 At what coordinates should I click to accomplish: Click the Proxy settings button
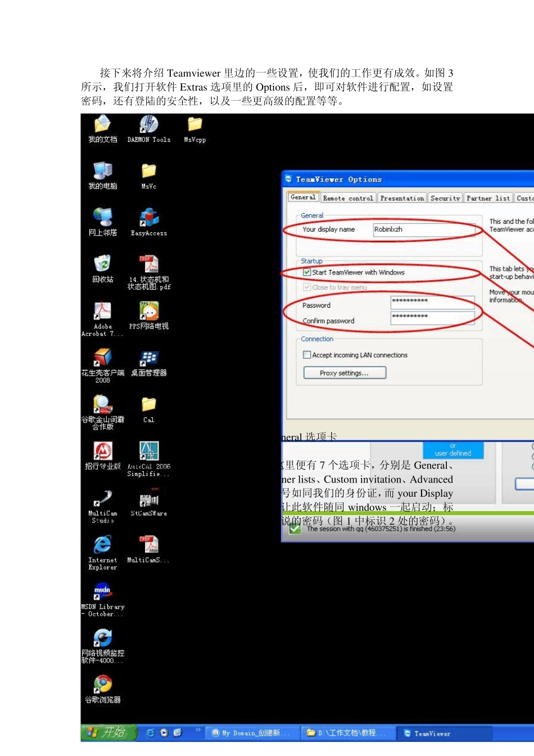coord(345,373)
